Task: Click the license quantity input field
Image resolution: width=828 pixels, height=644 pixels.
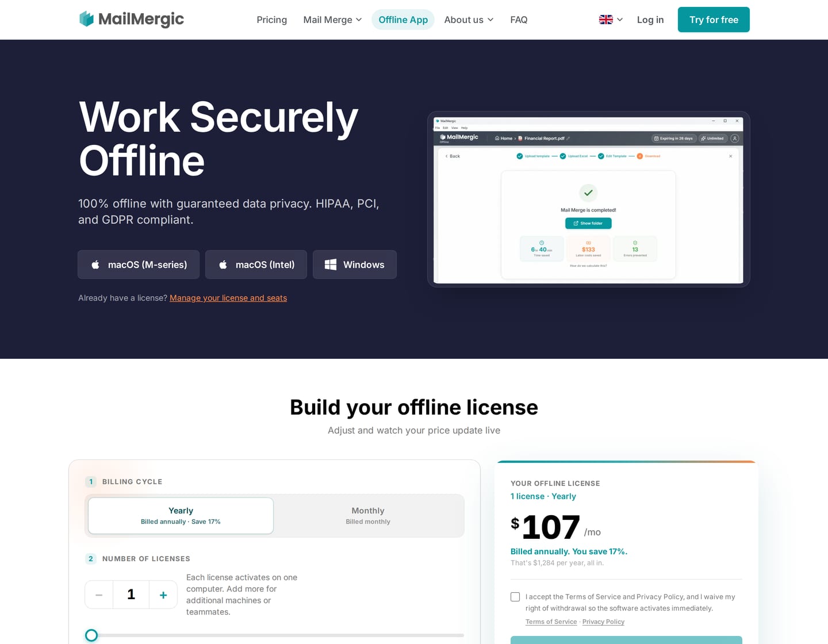Action: coord(131,595)
